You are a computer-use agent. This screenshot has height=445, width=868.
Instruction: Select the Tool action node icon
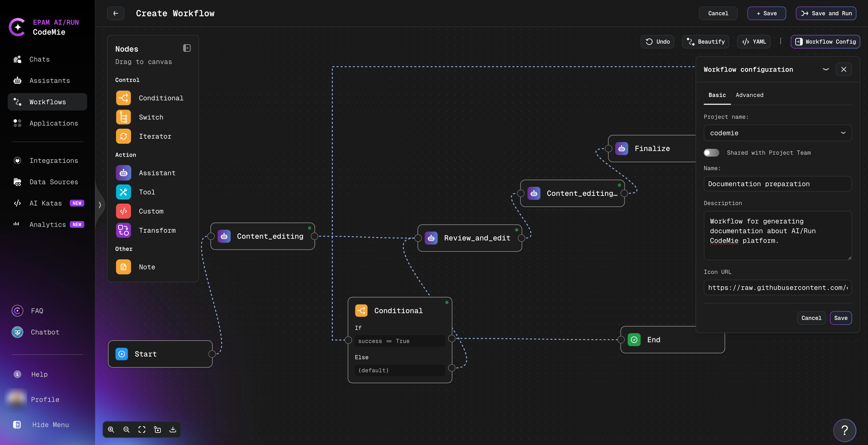pos(123,192)
